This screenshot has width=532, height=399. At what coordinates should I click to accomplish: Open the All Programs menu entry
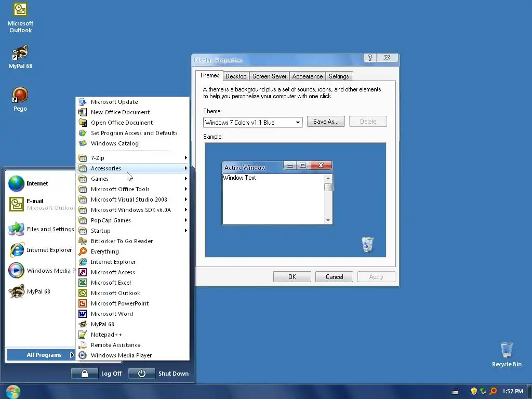coord(42,355)
